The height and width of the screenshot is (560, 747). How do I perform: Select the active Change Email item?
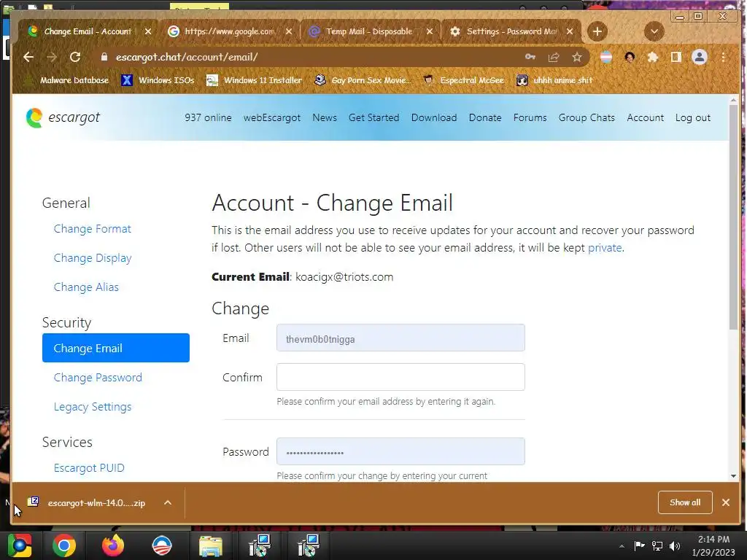(116, 348)
